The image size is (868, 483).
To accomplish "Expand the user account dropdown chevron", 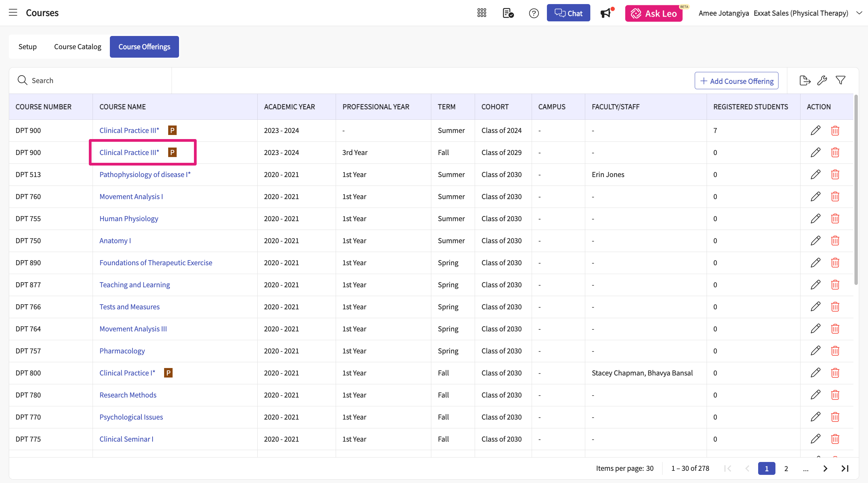I will click(x=859, y=13).
